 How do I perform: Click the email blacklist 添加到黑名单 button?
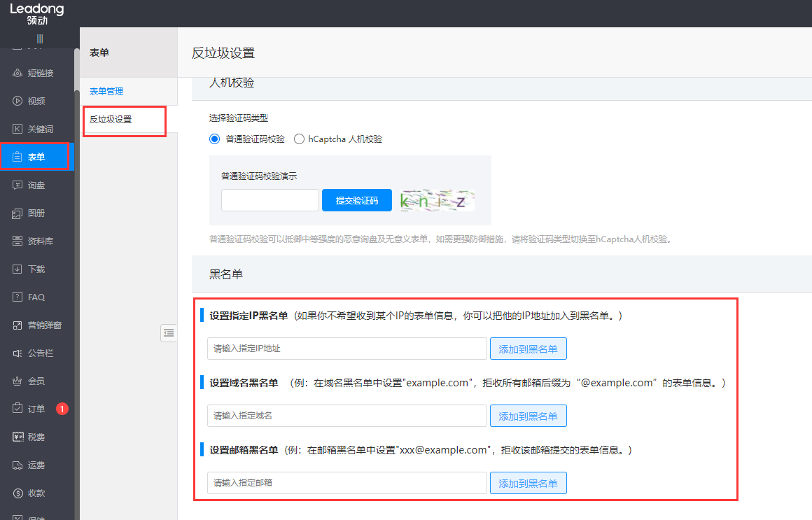coord(528,482)
